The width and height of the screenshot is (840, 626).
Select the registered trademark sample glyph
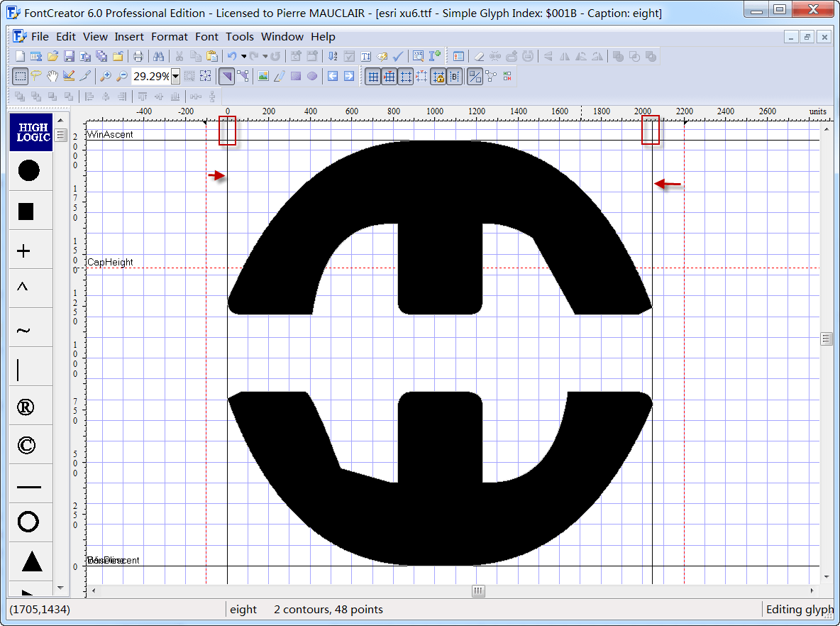pos(26,407)
